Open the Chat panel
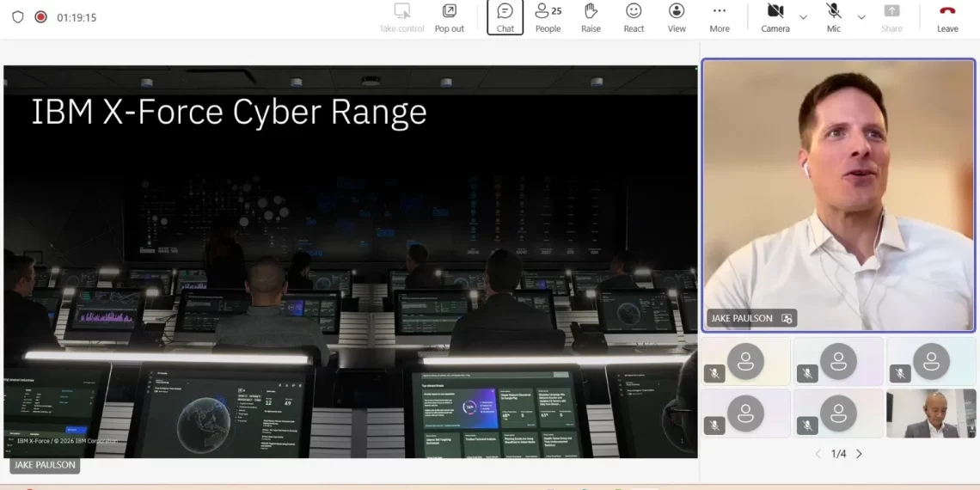The image size is (980, 490). pyautogui.click(x=505, y=17)
